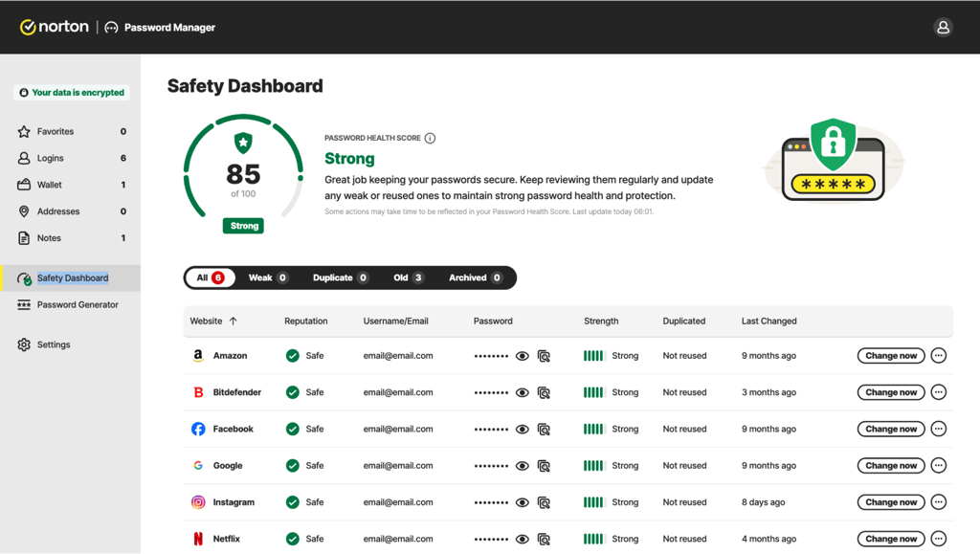Open Safety Dashboard in the sidebar
980x554 pixels.
[x=70, y=277]
